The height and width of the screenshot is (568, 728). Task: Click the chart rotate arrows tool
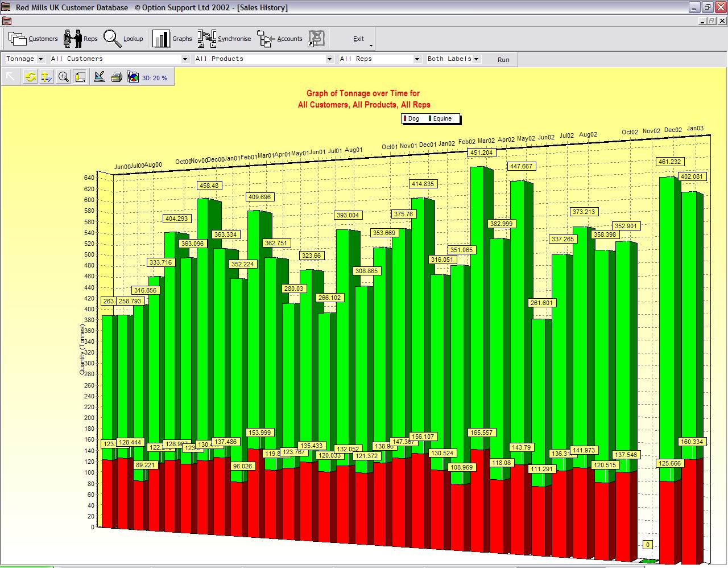pos(30,77)
